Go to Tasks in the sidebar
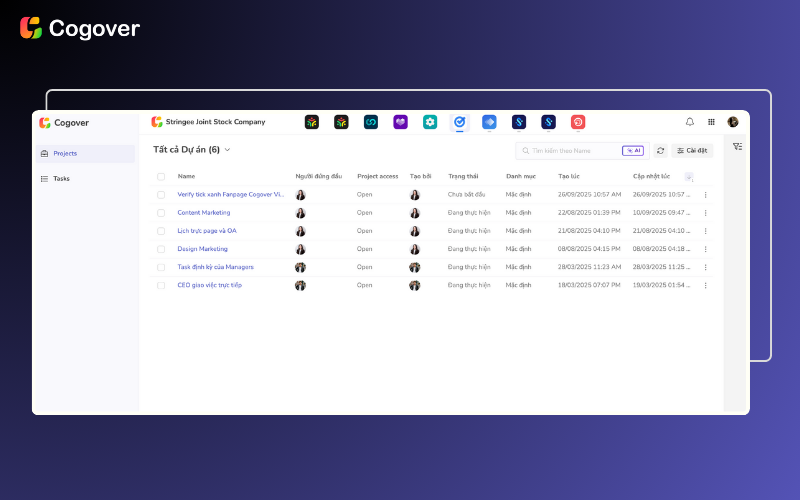 pyautogui.click(x=61, y=179)
